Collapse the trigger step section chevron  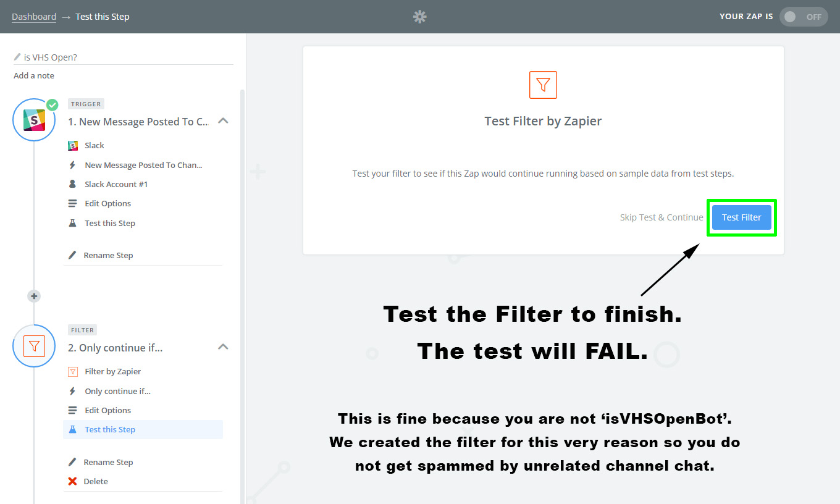[224, 121]
